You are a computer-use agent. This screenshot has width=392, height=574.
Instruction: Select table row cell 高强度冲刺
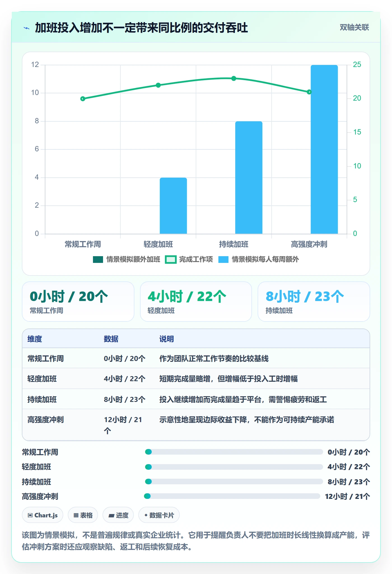click(x=46, y=420)
